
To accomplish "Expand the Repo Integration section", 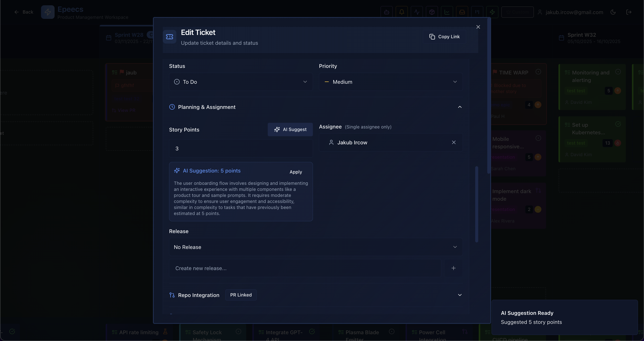I will [x=460, y=295].
